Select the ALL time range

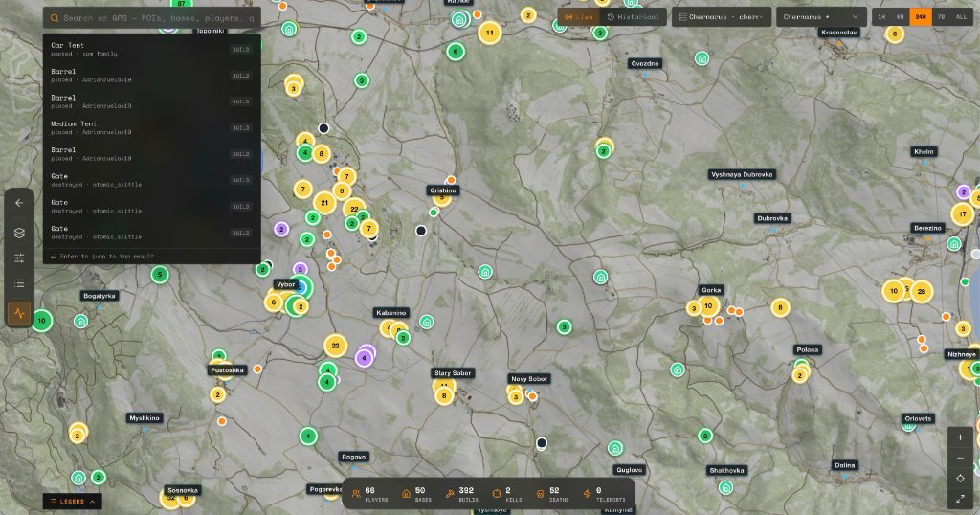pyautogui.click(x=961, y=17)
